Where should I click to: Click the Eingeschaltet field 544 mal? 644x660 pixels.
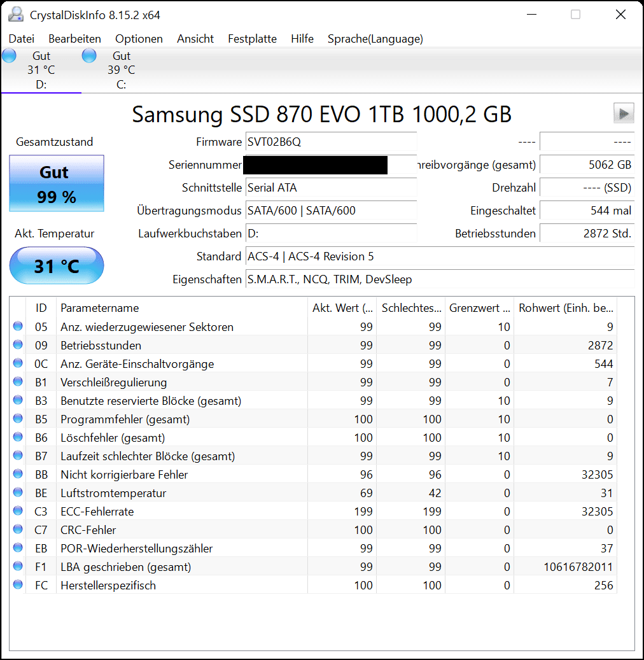(x=587, y=211)
